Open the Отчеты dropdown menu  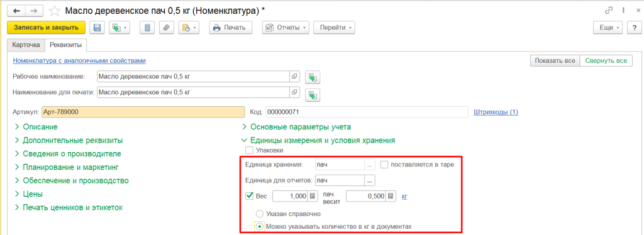pos(286,28)
